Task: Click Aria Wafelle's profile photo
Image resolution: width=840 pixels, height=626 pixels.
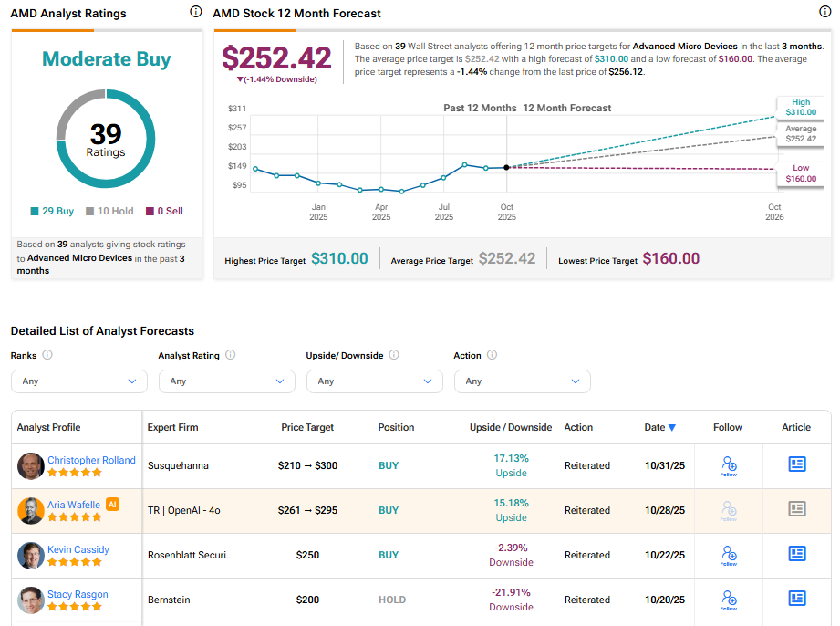Action: (31, 510)
